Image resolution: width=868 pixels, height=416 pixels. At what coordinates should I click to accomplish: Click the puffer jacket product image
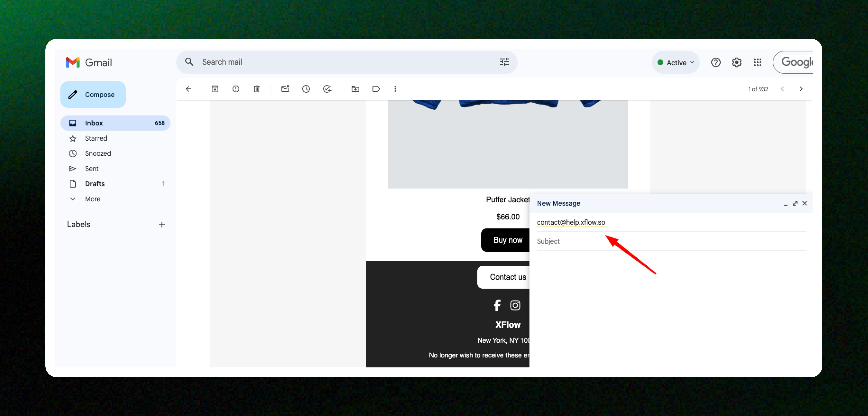(x=508, y=144)
